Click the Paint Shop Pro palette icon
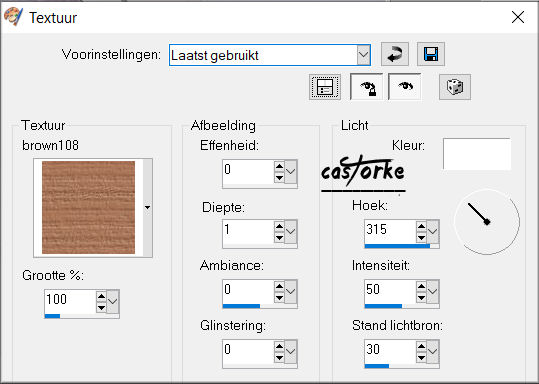 click(13, 17)
